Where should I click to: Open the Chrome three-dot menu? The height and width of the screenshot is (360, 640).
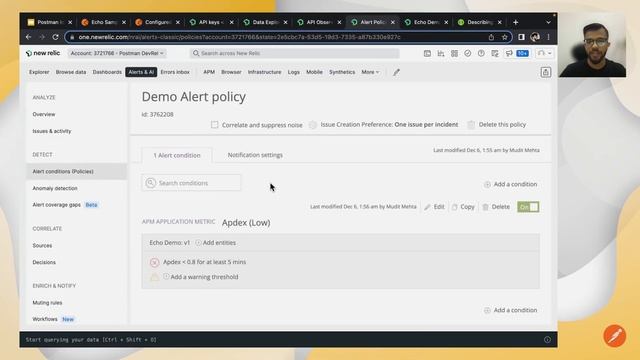(549, 37)
